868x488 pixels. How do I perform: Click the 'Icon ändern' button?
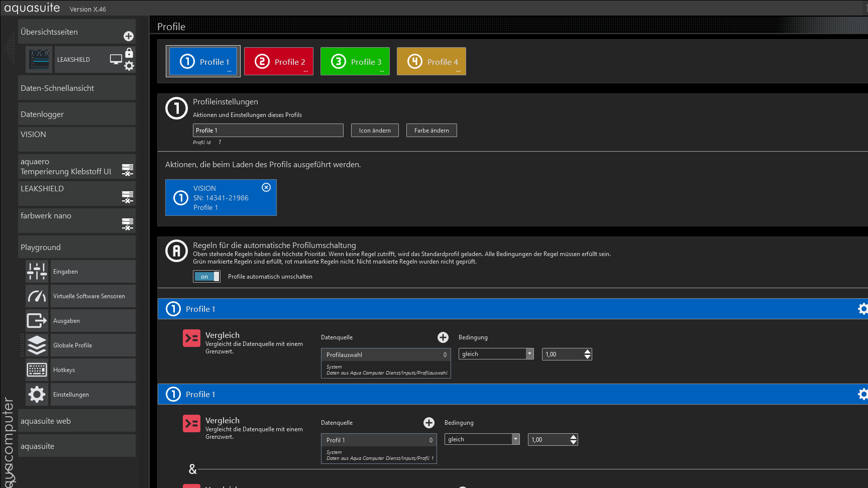[x=375, y=131]
